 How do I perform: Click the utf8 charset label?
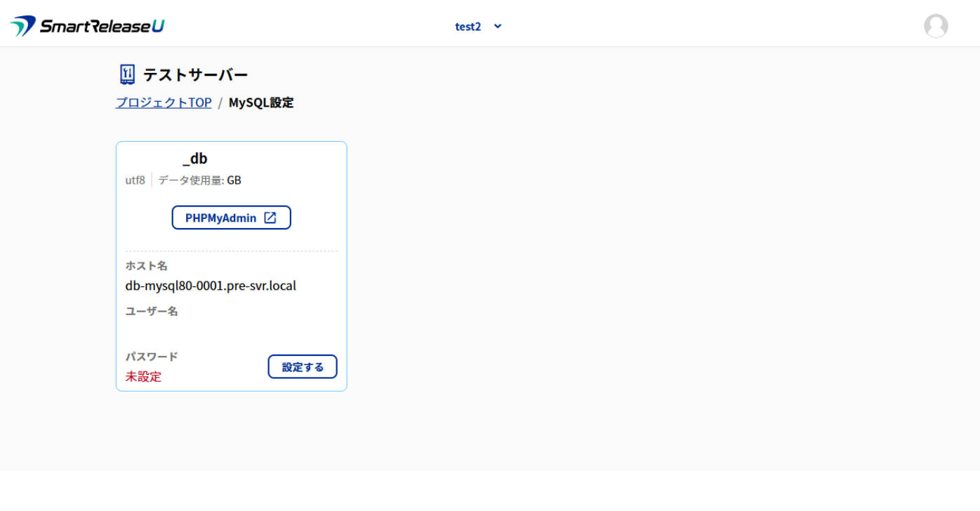(x=135, y=180)
